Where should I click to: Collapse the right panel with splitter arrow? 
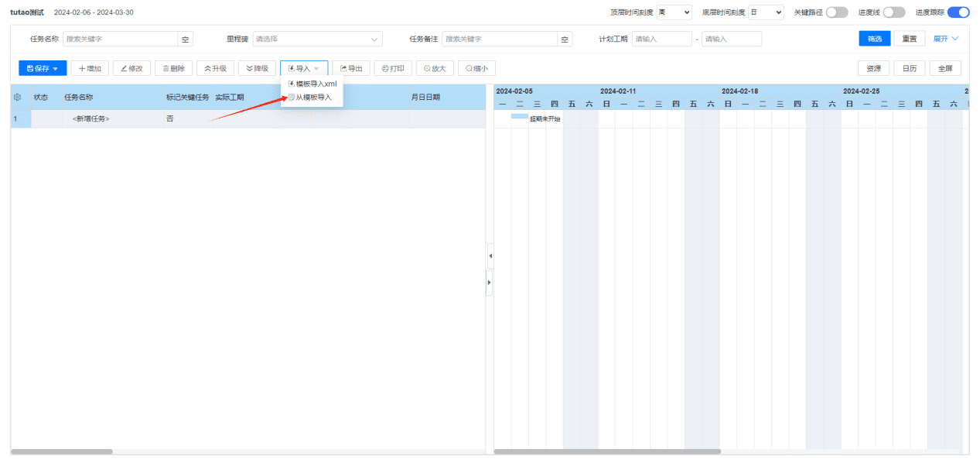pos(490,283)
